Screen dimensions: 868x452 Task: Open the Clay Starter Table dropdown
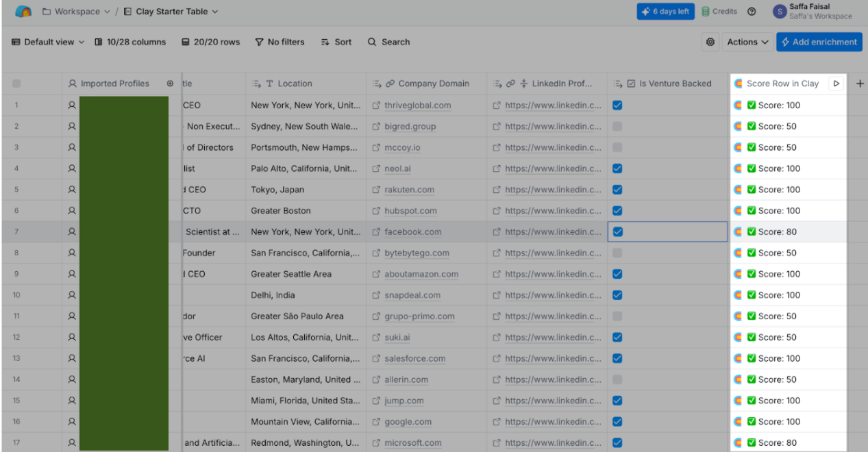171,12
